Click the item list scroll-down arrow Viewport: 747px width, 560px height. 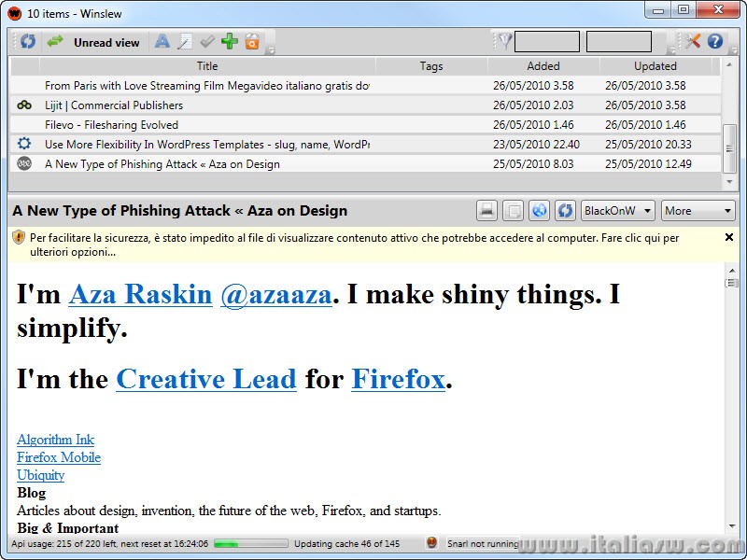[x=729, y=182]
